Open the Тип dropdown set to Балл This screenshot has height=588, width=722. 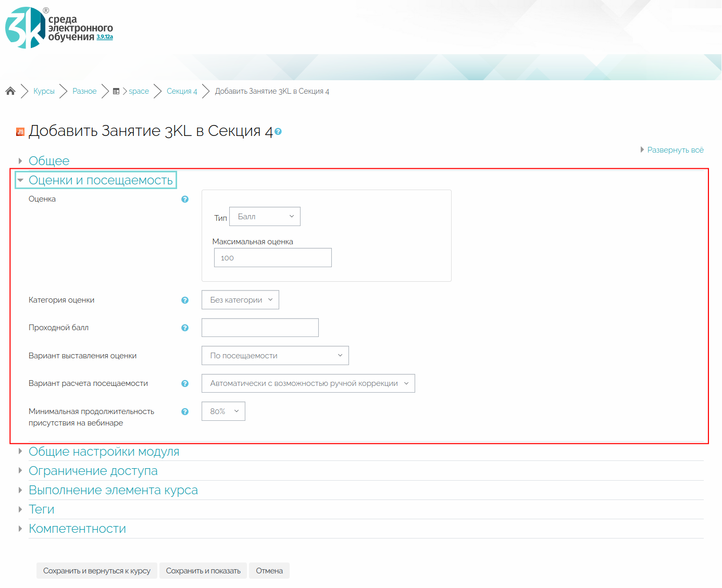265,217
